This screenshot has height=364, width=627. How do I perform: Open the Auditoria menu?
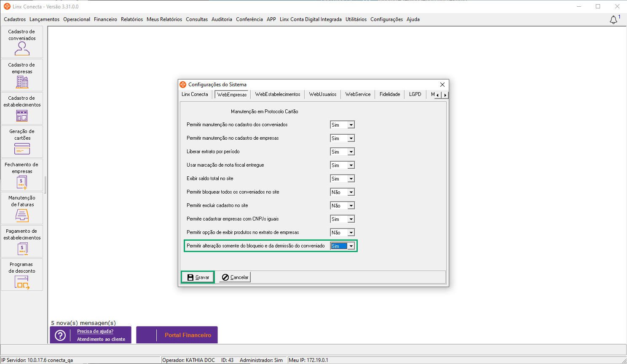click(x=222, y=19)
